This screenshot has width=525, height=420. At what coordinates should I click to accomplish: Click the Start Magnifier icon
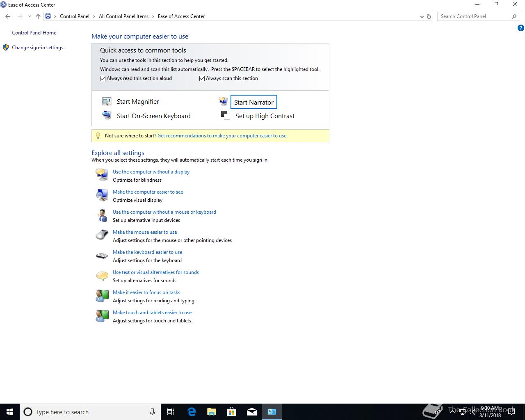click(x=107, y=101)
